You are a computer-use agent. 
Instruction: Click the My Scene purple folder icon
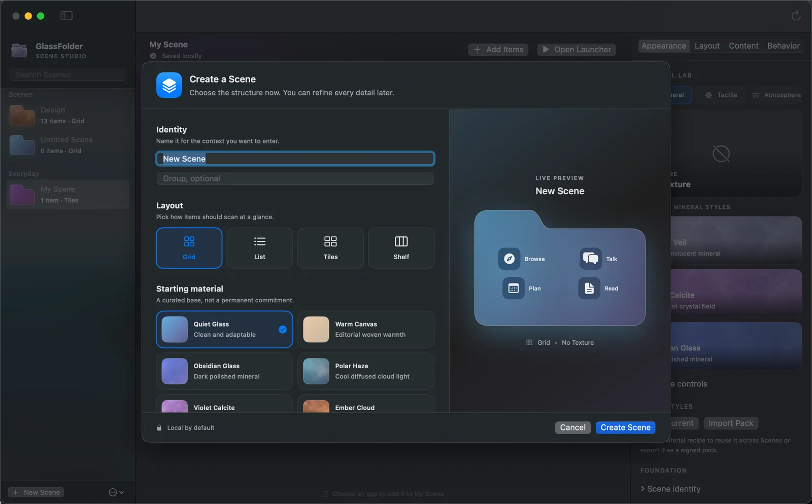[22, 194]
